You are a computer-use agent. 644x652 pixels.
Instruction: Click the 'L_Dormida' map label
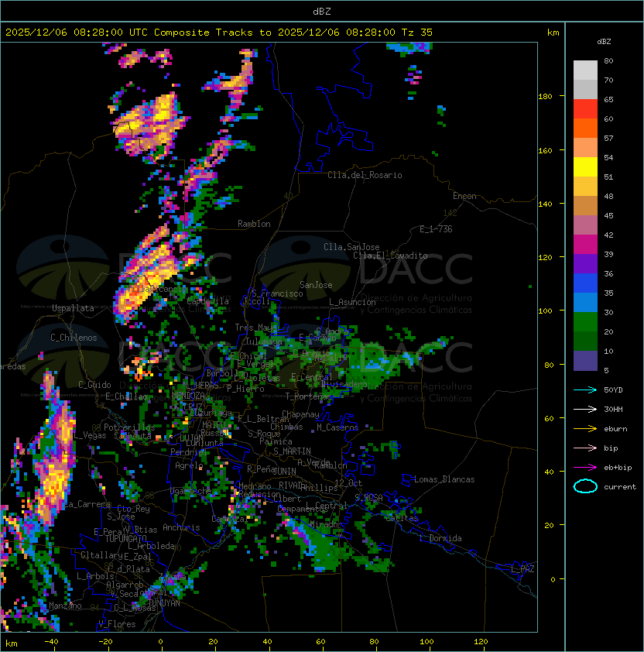pos(440,538)
